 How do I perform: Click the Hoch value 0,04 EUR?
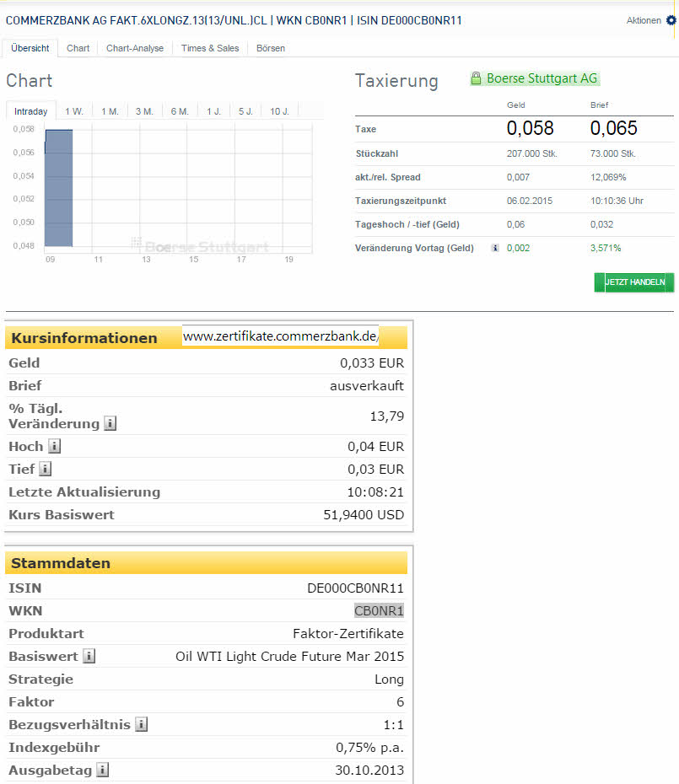376,447
